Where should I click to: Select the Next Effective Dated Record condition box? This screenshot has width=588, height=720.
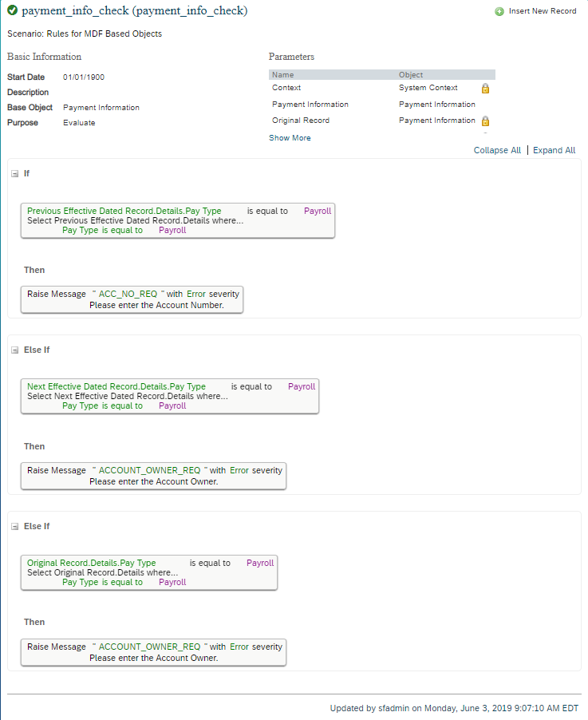click(170, 396)
